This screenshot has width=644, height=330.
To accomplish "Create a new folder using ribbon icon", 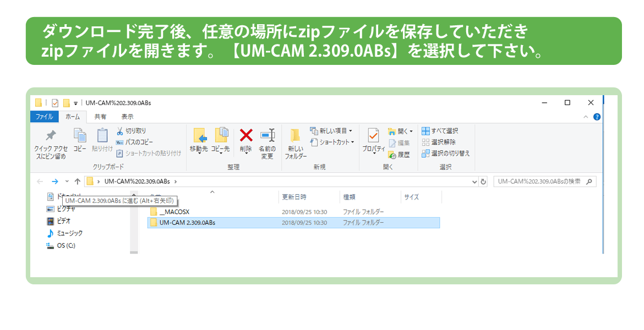I will tap(296, 136).
